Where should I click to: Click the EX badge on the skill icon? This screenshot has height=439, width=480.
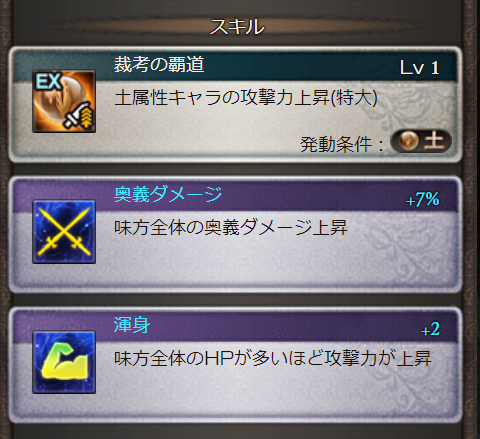[x=48, y=81]
